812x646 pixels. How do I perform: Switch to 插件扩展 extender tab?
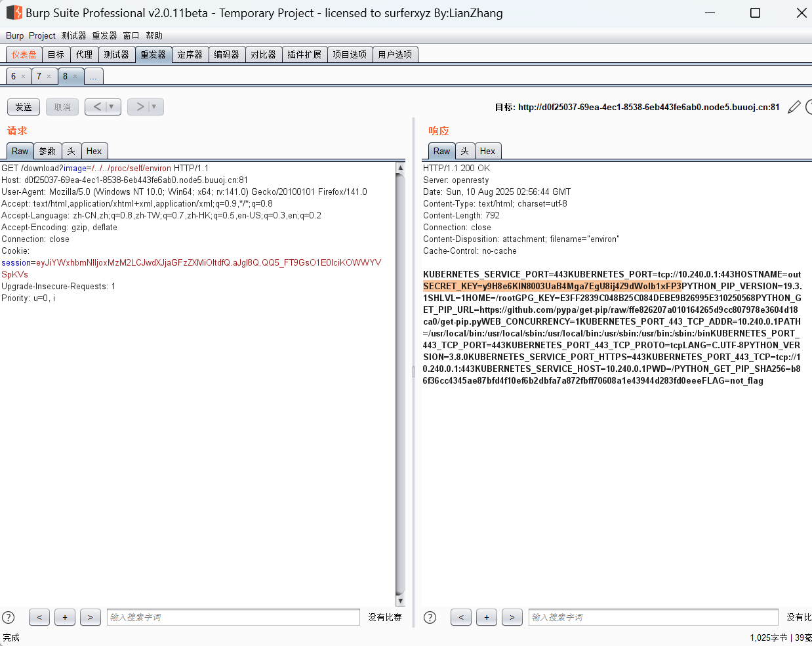(x=304, y=54)
